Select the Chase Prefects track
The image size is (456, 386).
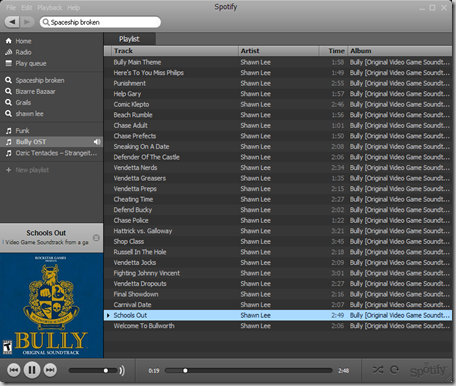278,136
